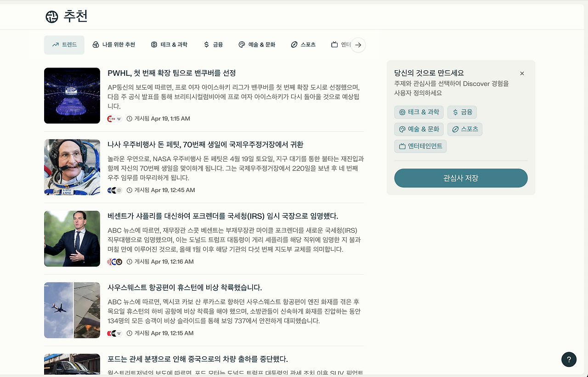The height and width of the screenshot is (377, 588).
Task: Click the source icons under the PWHL article
Action: tap(114, 119)
